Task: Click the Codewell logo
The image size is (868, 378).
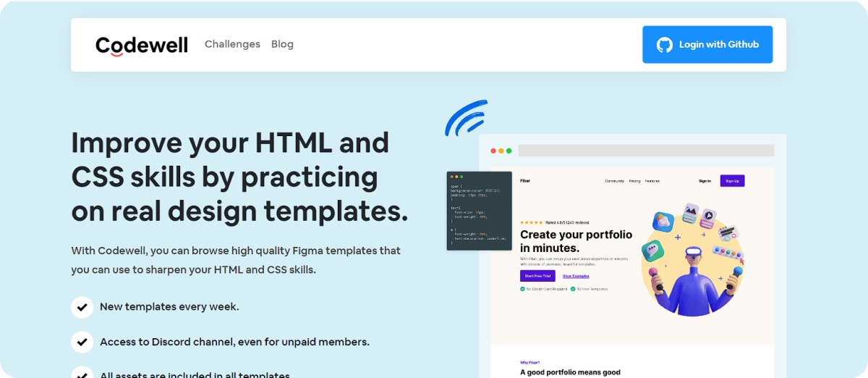Action: point(142,46)
